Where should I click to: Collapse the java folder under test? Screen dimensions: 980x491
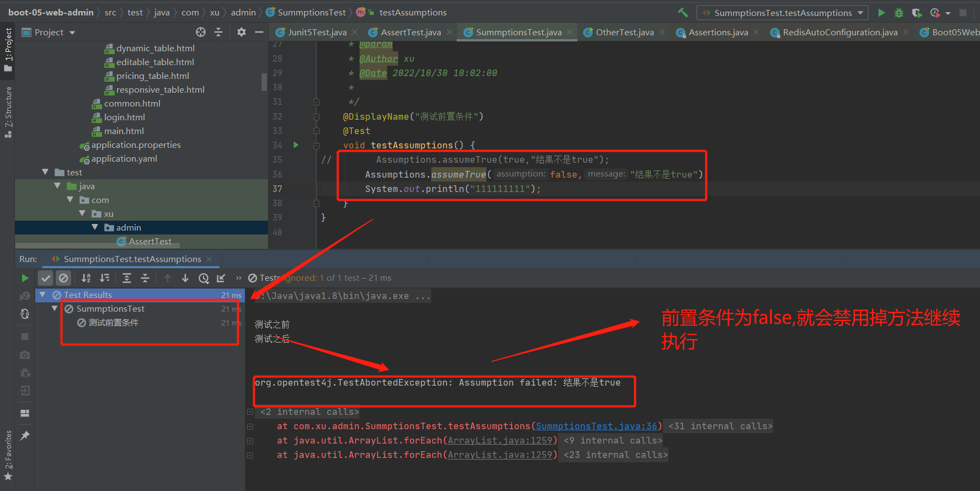[x=57, y=186]
